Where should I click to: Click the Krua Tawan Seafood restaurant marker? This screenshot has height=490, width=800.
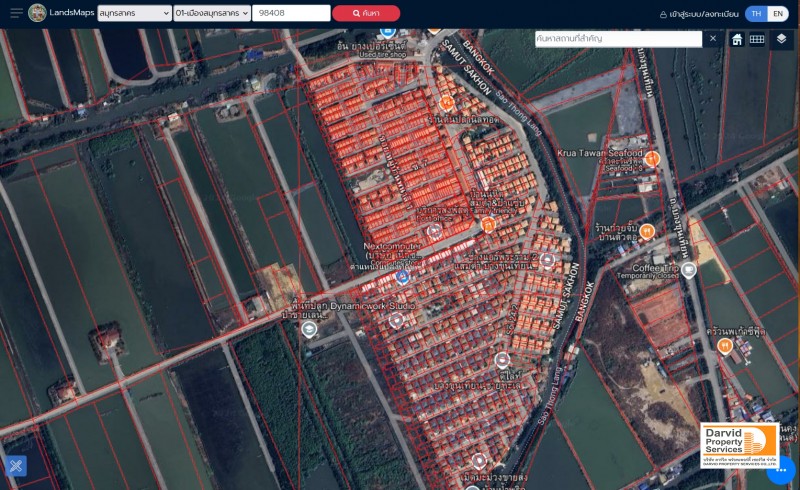pyautogui.click(x=652, y=158)
